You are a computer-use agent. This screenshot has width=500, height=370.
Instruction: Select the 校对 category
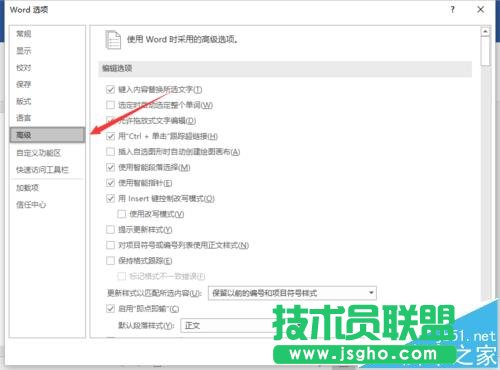pyautogui.click(x=24, y=68)
